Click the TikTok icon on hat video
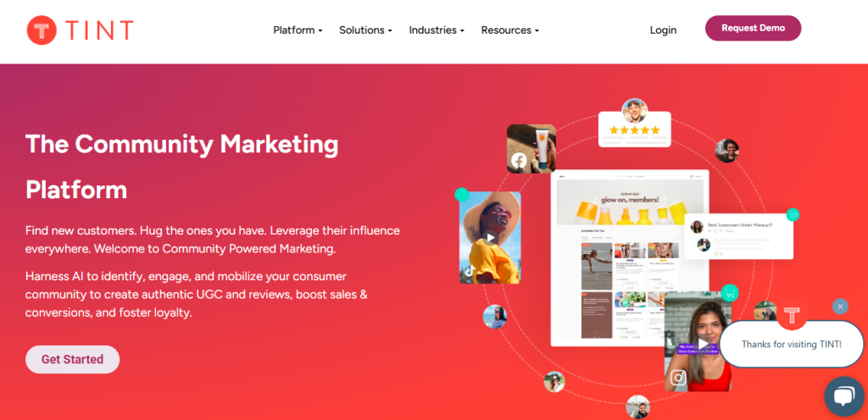This screenshot has width=868, height=420. [470, 271]
